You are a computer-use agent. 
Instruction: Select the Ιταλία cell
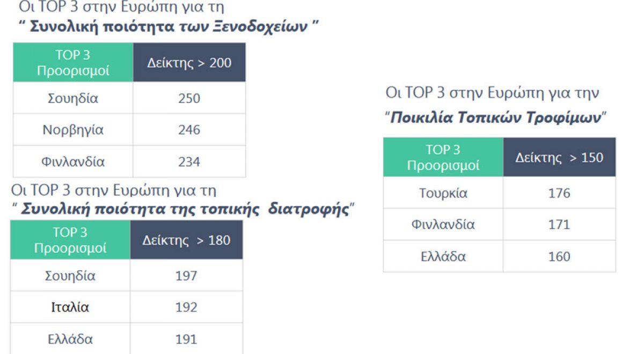click(x=70, y=307)
